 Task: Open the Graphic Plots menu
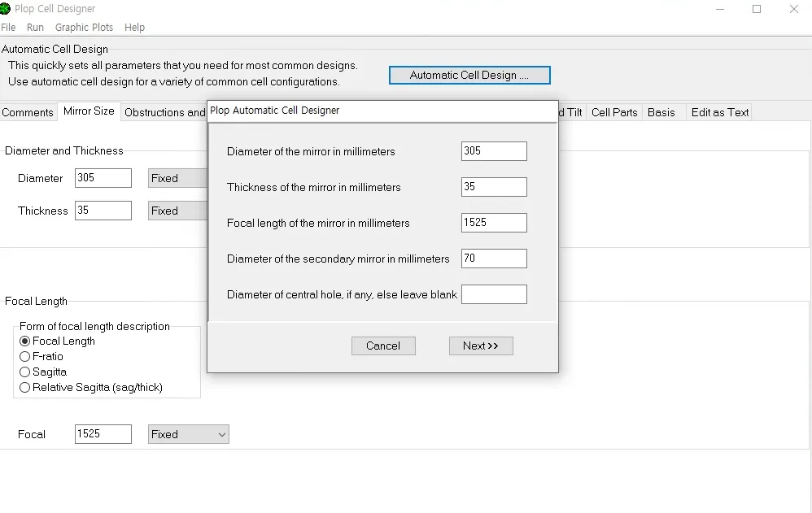(84, 28)
